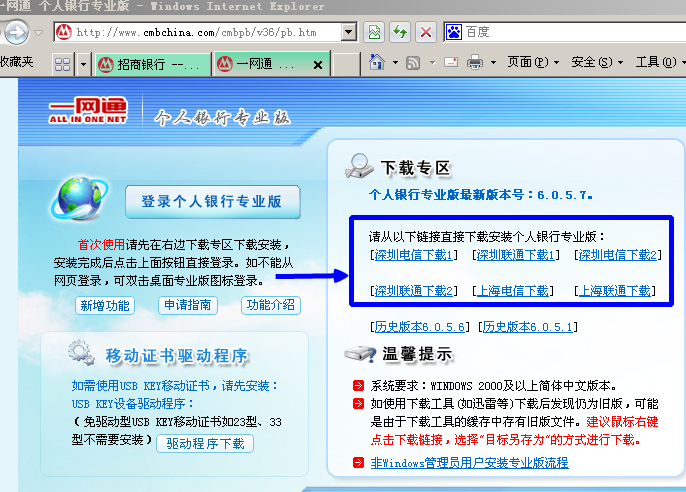Click the red arrow bullet beside 非Windows管理员
Image resolution: width=686 pixels, height=492 pixels.
[x=358, y=462]
